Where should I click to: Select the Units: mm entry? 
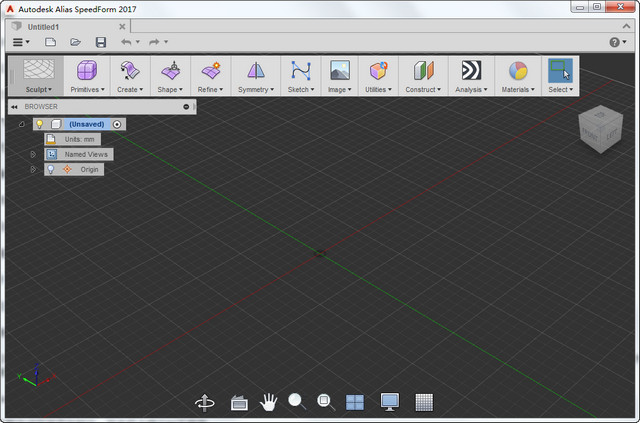click(x=73, y=139)
